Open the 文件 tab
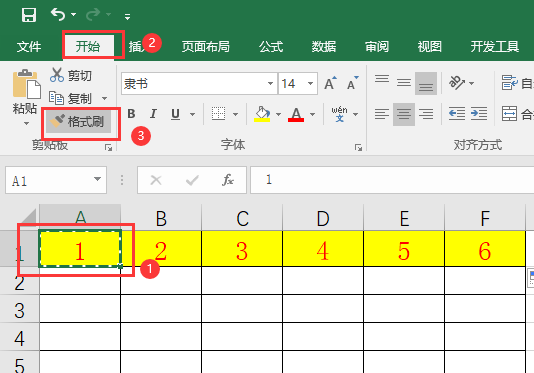 click(29, 47)
